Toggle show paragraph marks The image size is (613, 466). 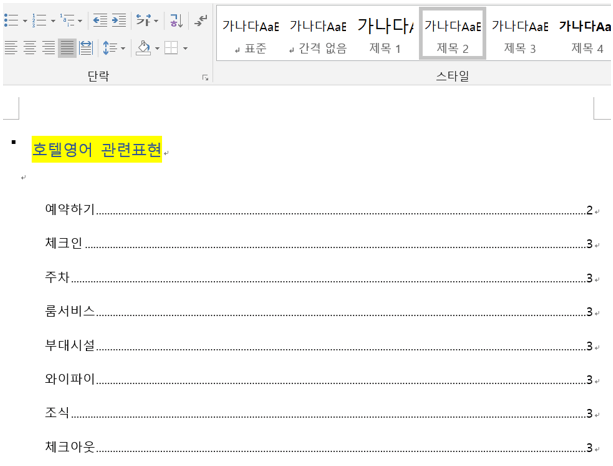pyautogui.click(x=201, y=20)
